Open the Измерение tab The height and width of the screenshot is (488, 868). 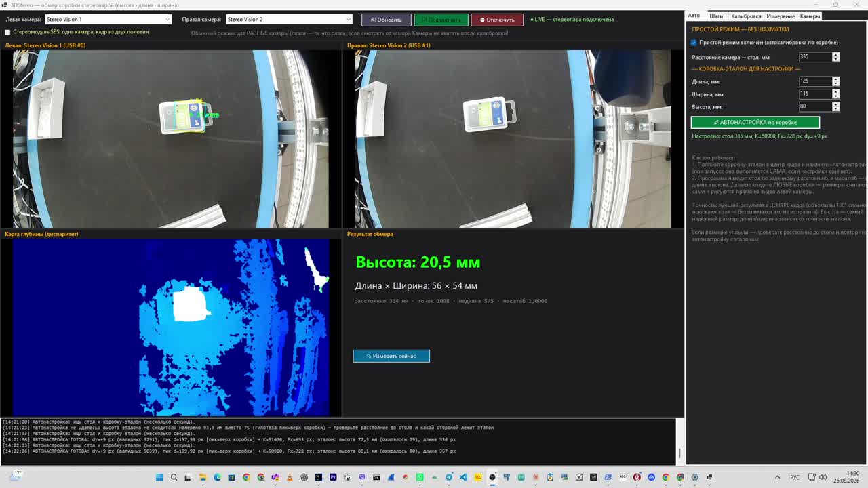click(x=781, y=16)
